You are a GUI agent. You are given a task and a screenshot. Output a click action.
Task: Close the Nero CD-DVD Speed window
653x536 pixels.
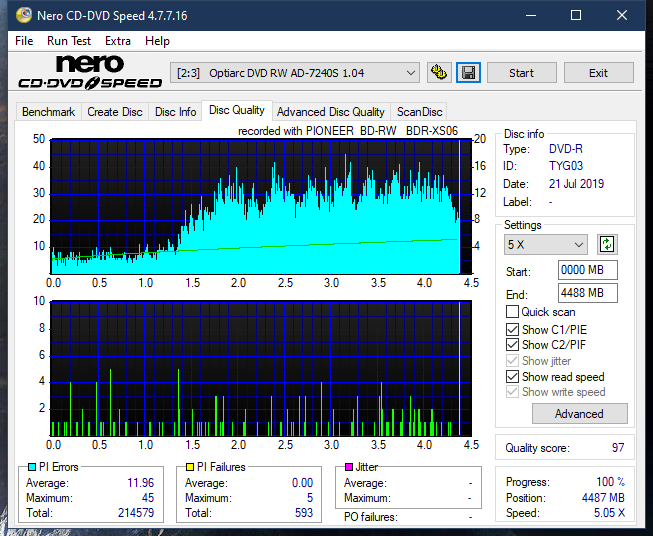point(622,15)
